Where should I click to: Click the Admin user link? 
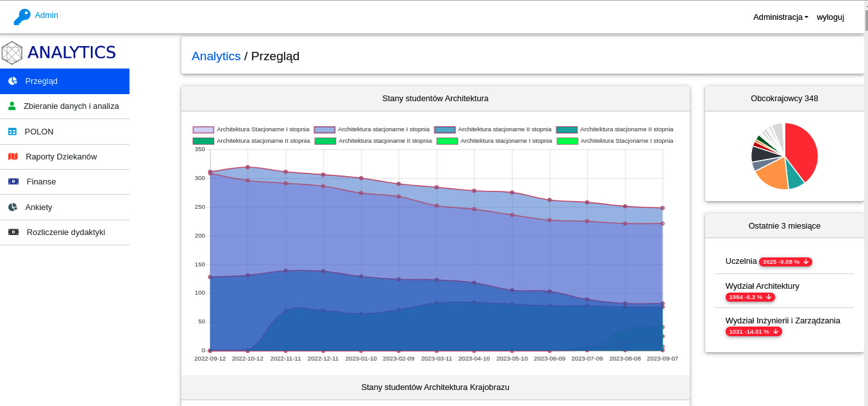coord(46,15)
